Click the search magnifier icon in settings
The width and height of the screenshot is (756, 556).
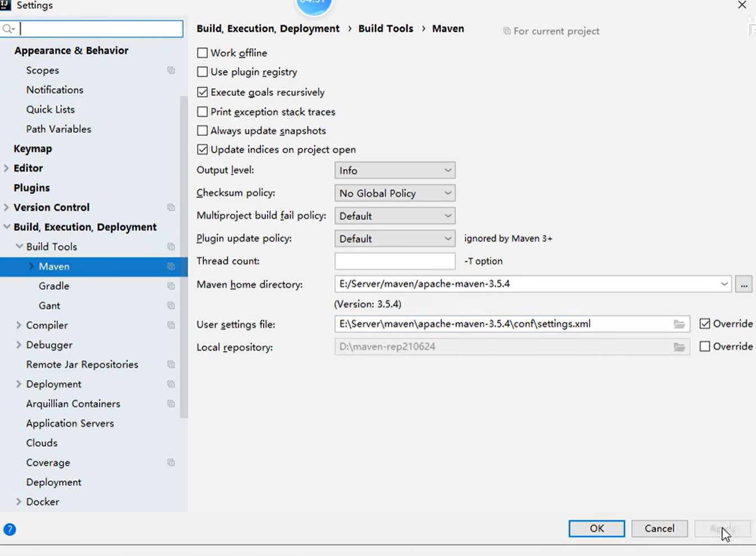tap(8, 29)
